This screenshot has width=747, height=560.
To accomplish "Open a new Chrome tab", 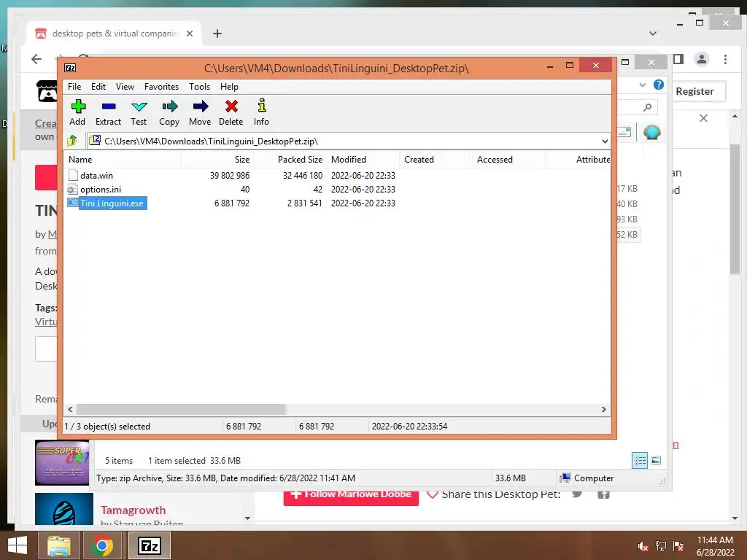I will click(217, 34).
